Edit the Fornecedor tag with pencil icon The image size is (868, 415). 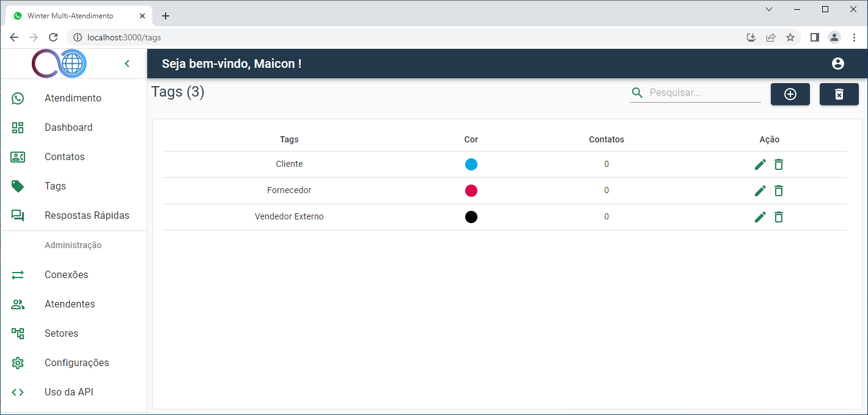coord(760,191)
